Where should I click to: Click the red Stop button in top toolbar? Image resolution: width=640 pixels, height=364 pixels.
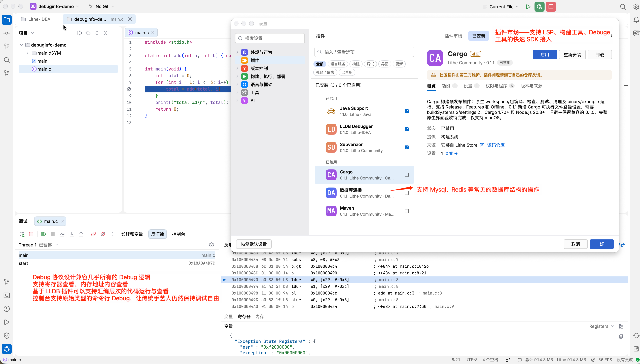point(551,7)
